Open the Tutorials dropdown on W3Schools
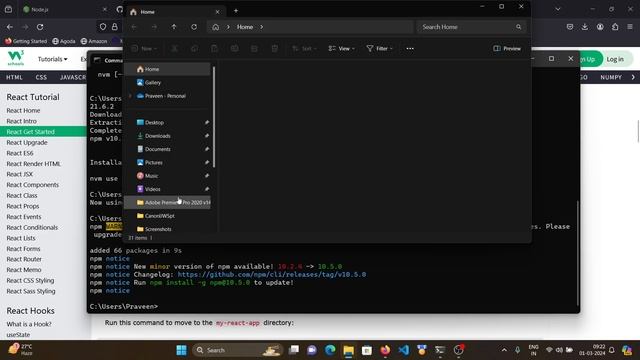 [x=53, y=59]
